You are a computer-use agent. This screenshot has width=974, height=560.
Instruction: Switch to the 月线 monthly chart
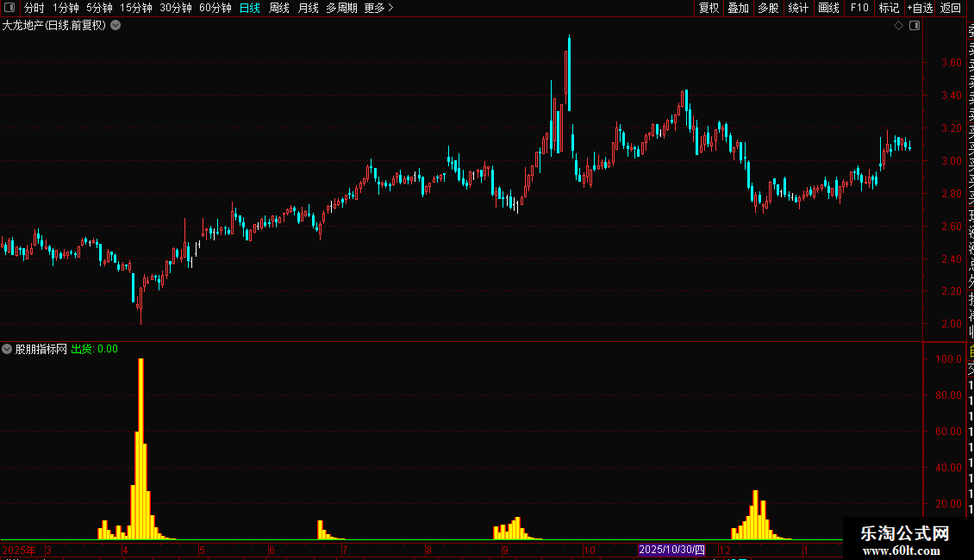(308, 8)
